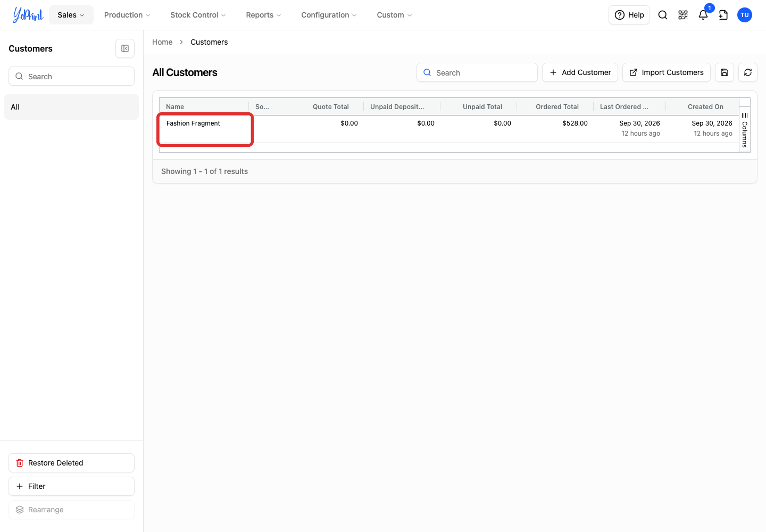Sort by Last Ordered column header

pos(630,106)
